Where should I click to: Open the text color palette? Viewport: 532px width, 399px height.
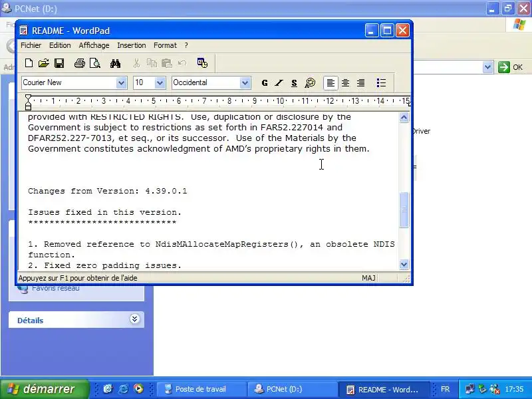click(310, 82)
